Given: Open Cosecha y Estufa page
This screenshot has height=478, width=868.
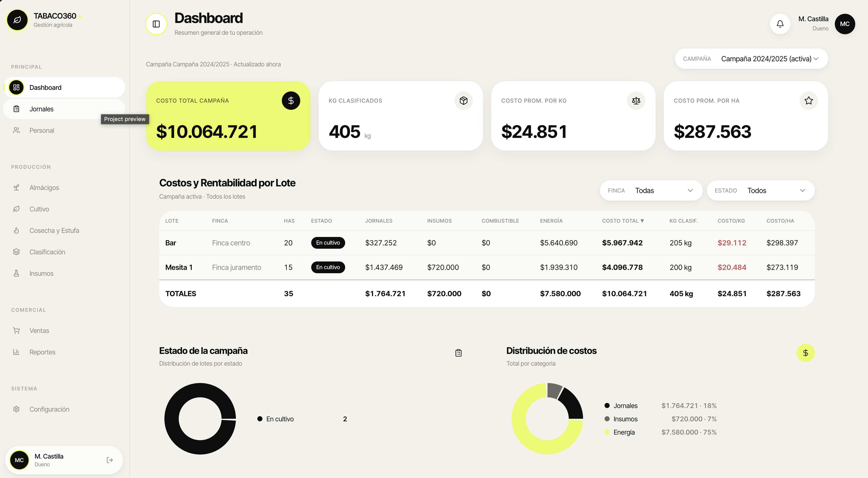Looking at the screenshot, I should (x=64, y=231).
